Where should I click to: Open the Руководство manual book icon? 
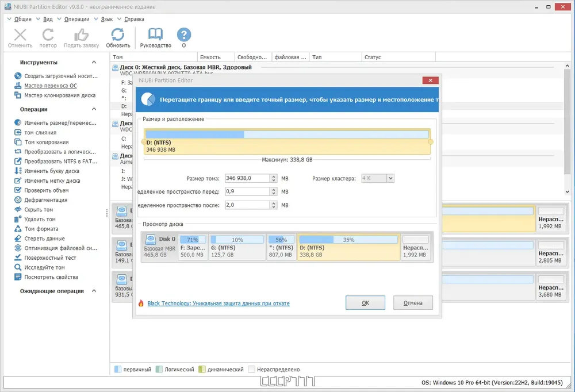pyautogui.click(x=155, y=34)
